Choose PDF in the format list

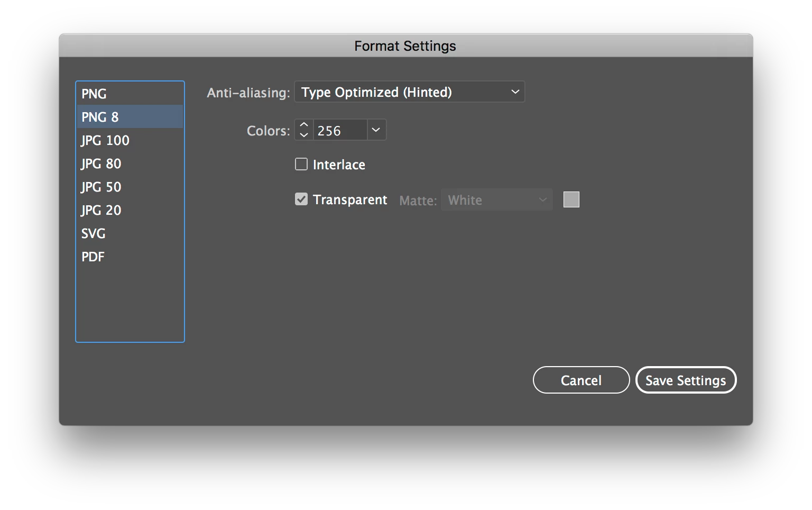(130, 257)
